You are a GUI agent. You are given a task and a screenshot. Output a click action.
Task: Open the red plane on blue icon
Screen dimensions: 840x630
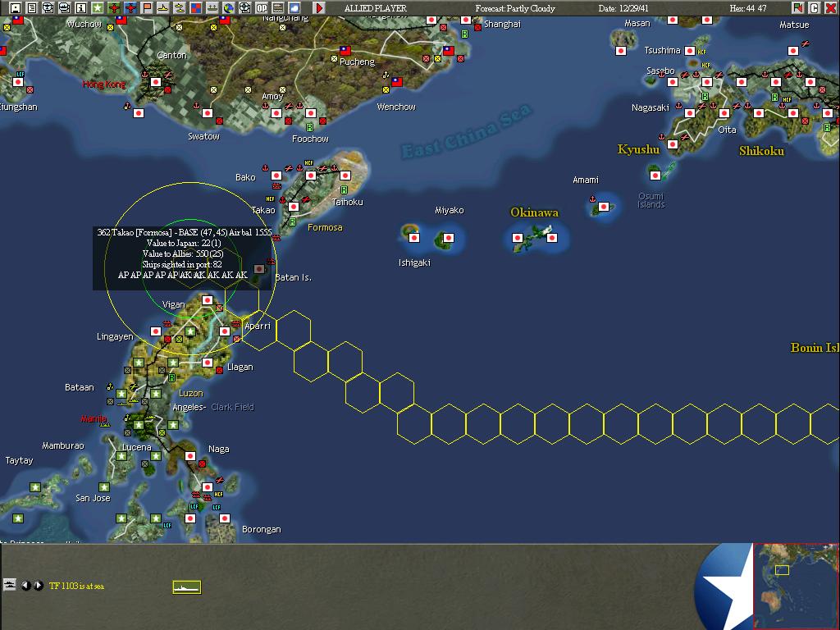(x=130, y=8)
